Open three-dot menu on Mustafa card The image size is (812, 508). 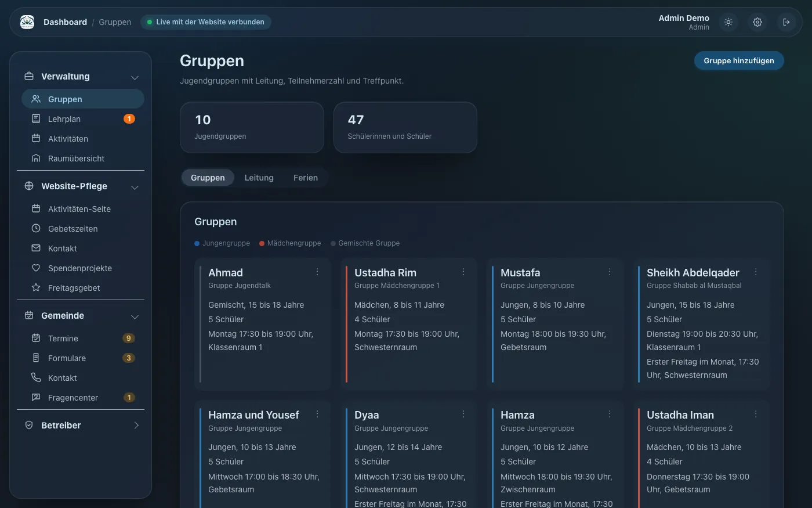tap(610, 272)
